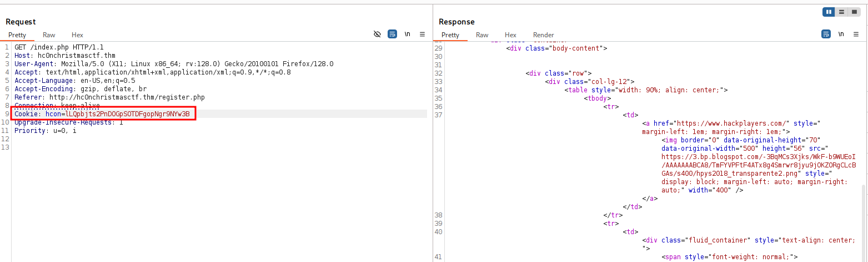Viewport: 868px width, 262px height.
Task: Switch to top-bottom split layout icon
Action: point(841,12)
